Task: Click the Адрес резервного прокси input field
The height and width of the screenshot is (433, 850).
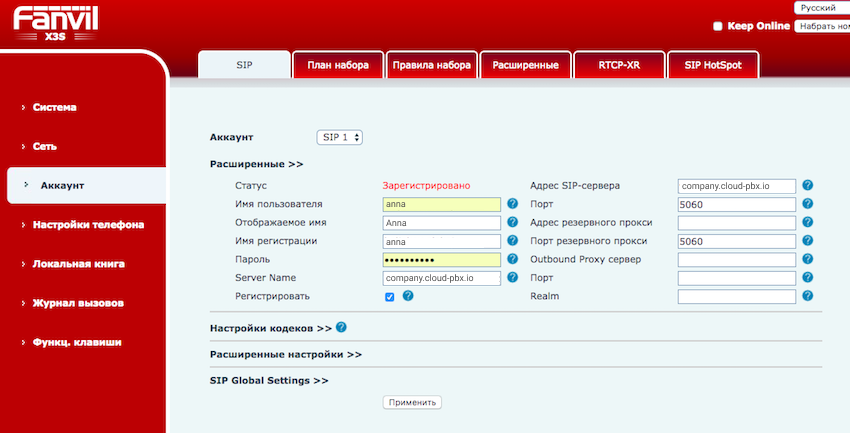Action: 736,223
